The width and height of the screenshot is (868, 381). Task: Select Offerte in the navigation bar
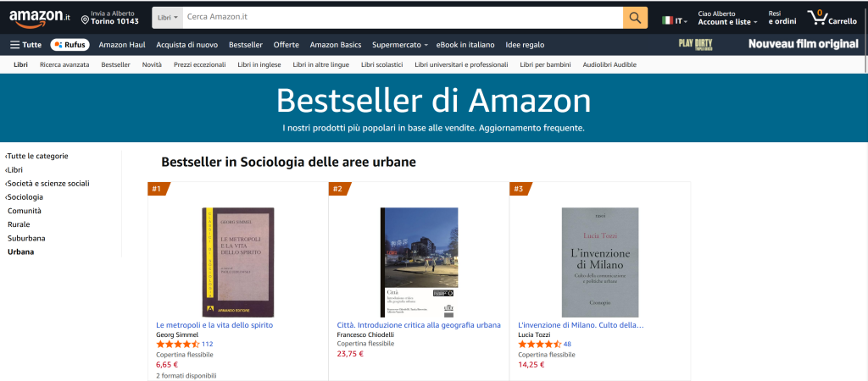287,45
